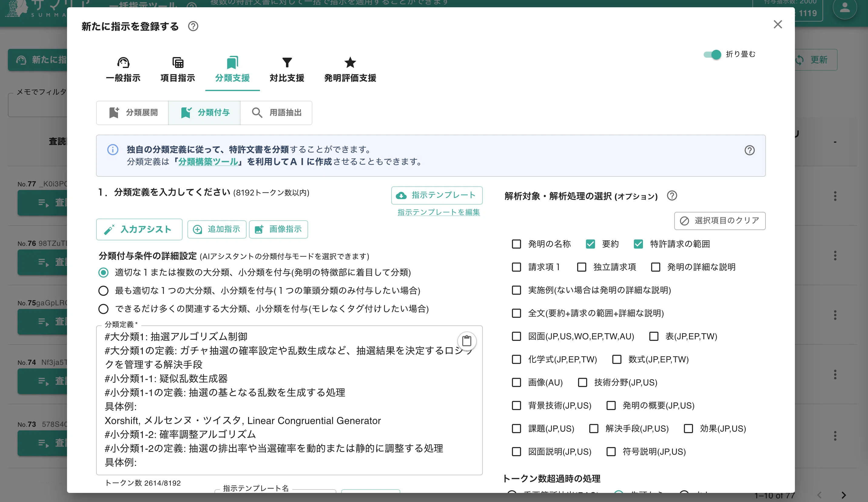Click help icon beside 解析対象・解析処理の選択
This screenshot has width=868, height=502.
[672, 195]
